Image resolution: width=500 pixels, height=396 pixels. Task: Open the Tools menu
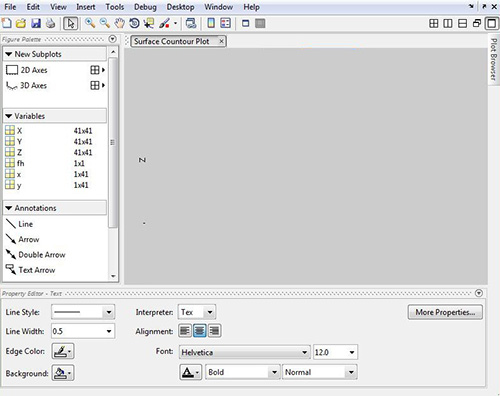tap(115, 7)
